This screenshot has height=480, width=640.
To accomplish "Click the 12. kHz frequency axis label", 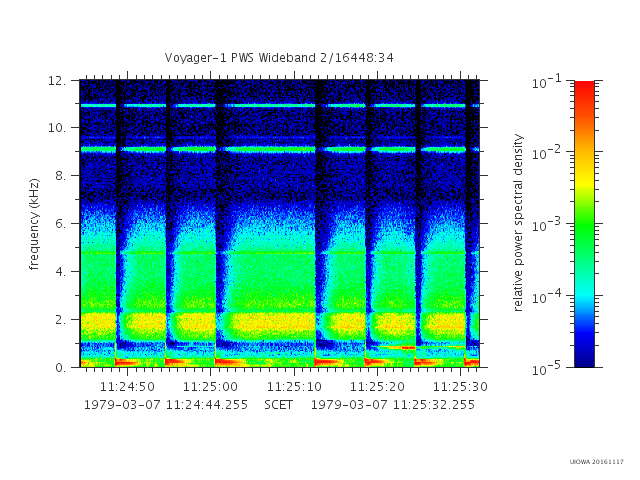I will pos(57,81).
